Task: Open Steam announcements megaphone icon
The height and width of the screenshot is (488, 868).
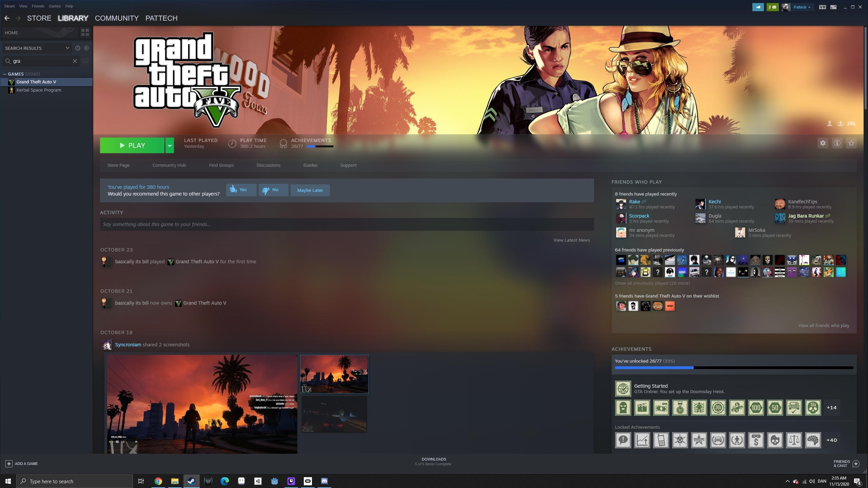Action: (x=758, y=7)
